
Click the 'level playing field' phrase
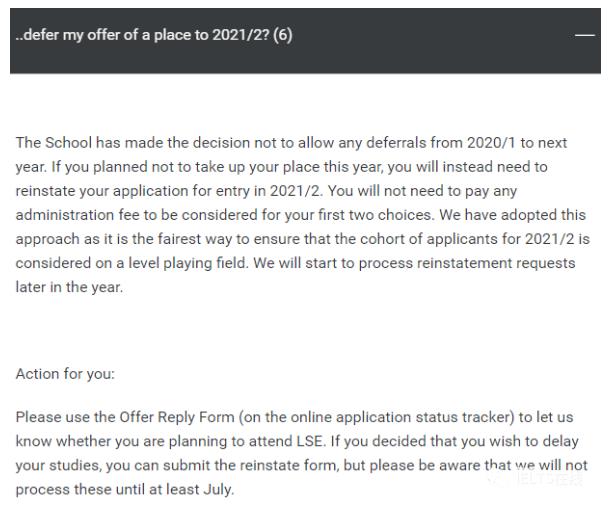click(x=187, y=263)
